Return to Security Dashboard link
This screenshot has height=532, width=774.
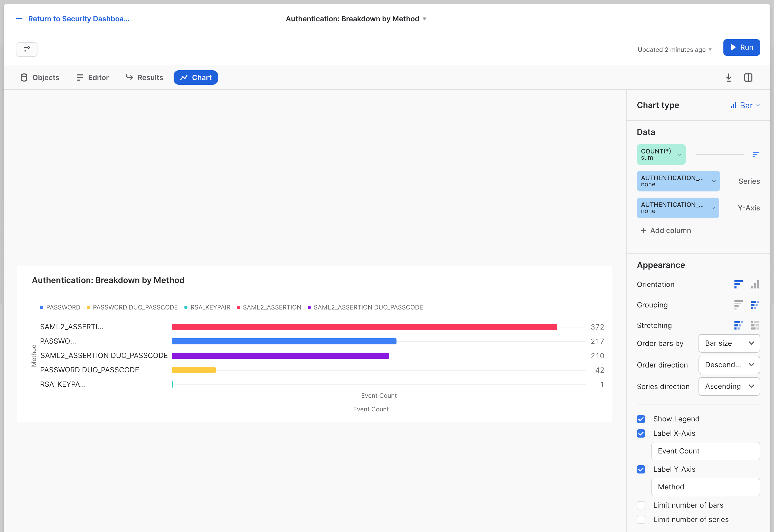point(78,19)
